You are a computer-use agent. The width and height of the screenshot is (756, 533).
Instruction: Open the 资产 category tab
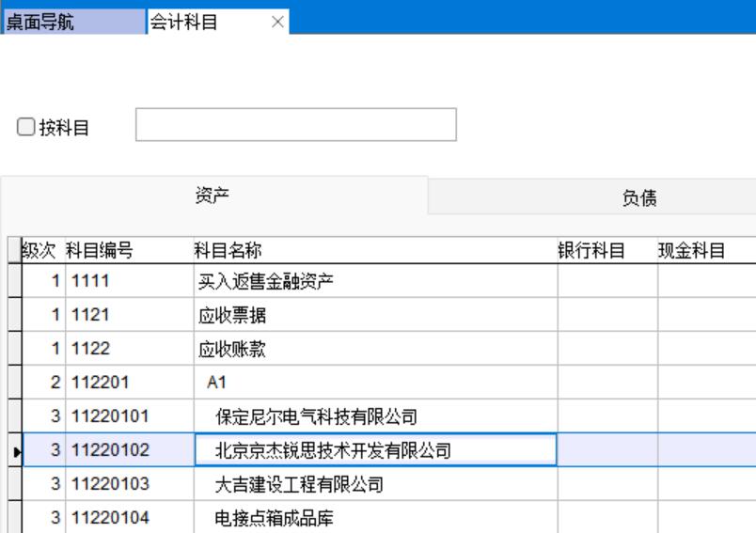click(213, 196)
